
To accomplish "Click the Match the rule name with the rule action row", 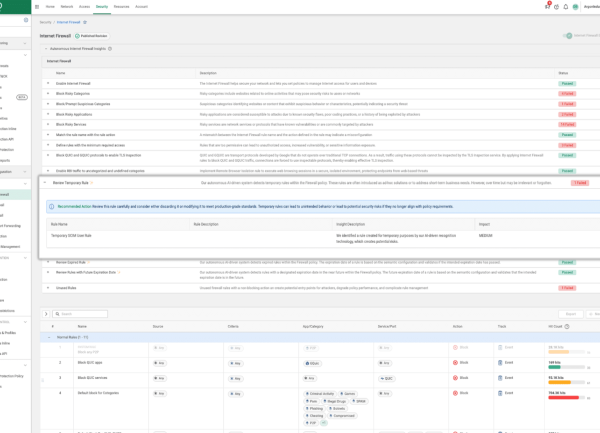I will pyautogui.click(x=85, y=135).
